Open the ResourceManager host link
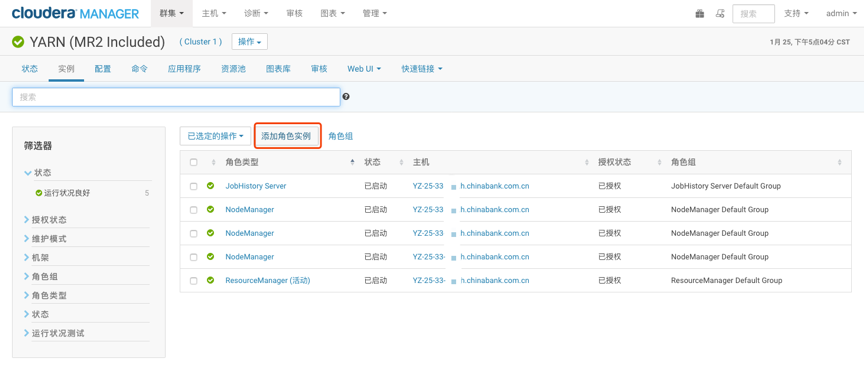The height and width of the screenshot is (368, 864). click(x=471, y=280)
